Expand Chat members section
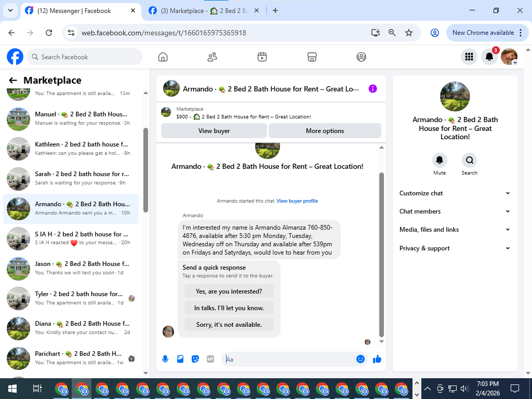 pos(455,211)
